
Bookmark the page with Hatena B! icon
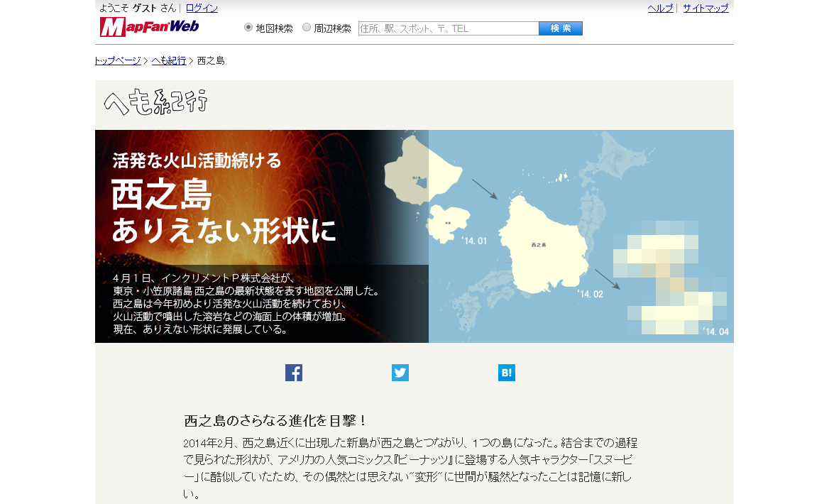(507, 373)
